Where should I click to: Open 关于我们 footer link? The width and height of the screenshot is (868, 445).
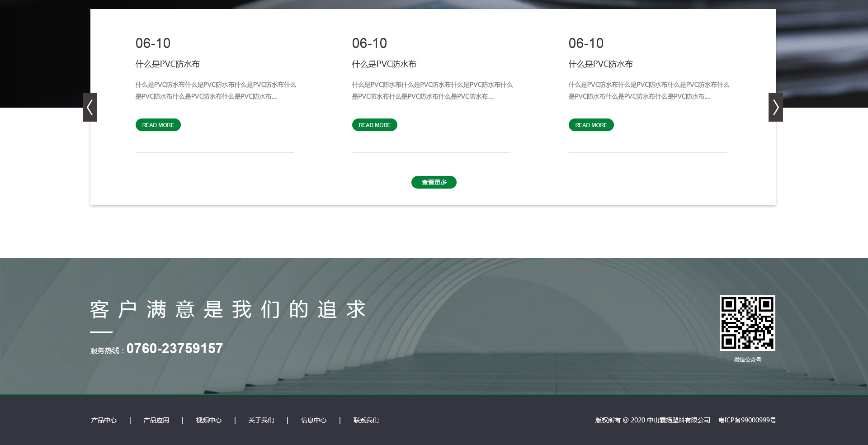(261, 420)
